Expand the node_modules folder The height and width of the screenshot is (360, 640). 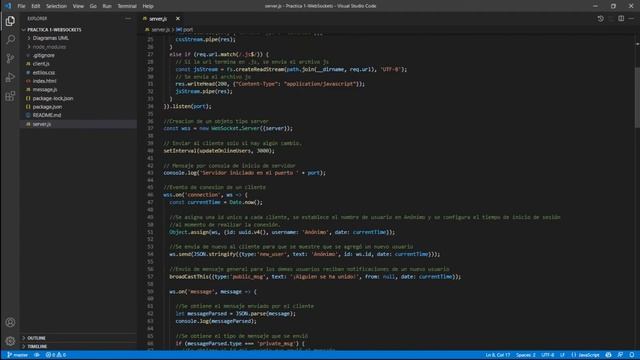pyautogui.click(x=49, y=47)
